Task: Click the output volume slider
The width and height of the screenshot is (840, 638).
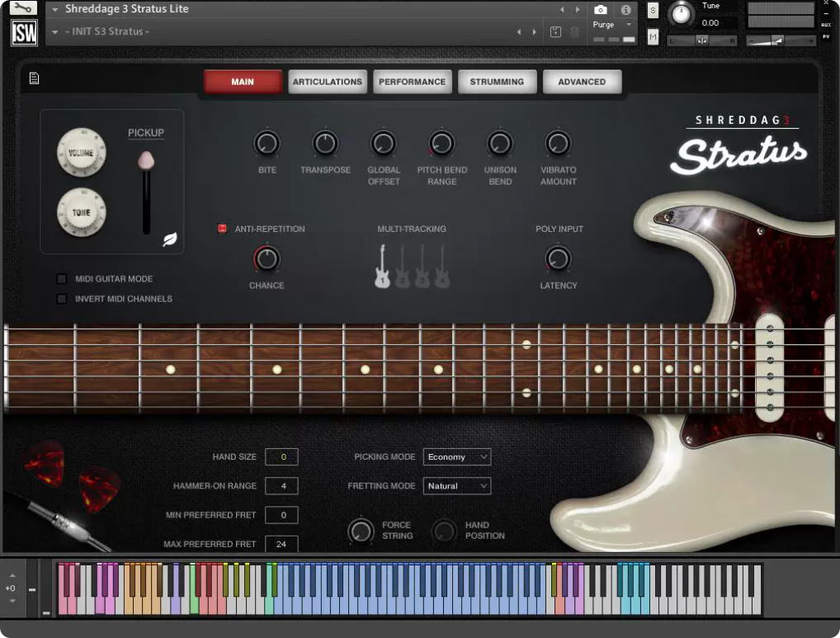Action: pos(781,40)
